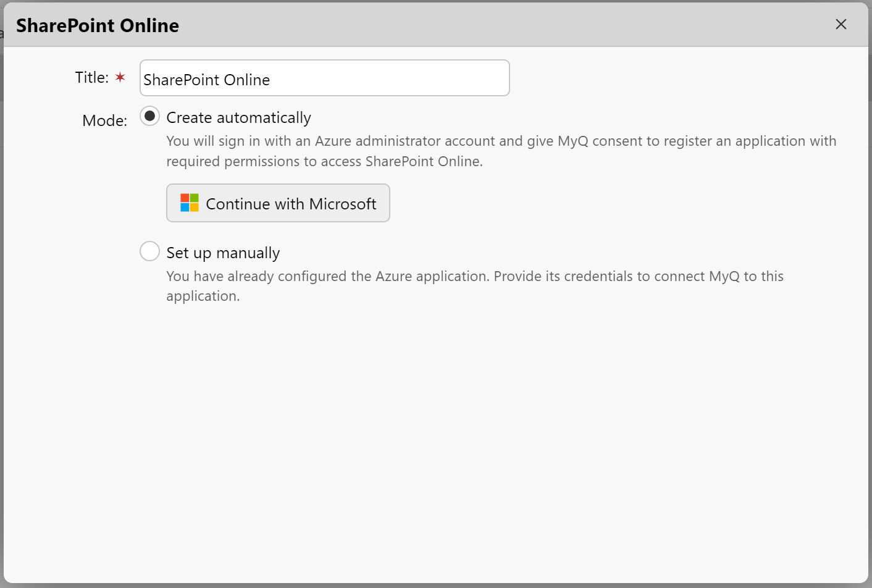Click the Title field label
Screen dimensions: 872x588
91,77
